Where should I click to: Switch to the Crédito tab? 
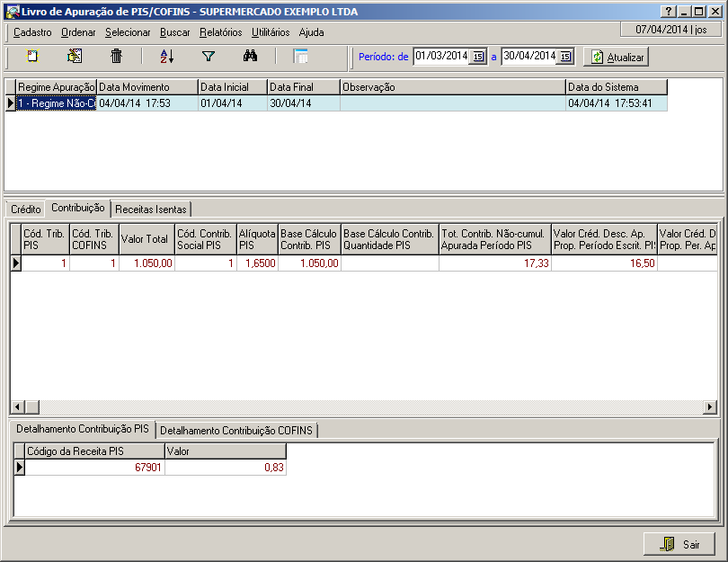pos(25,209)
